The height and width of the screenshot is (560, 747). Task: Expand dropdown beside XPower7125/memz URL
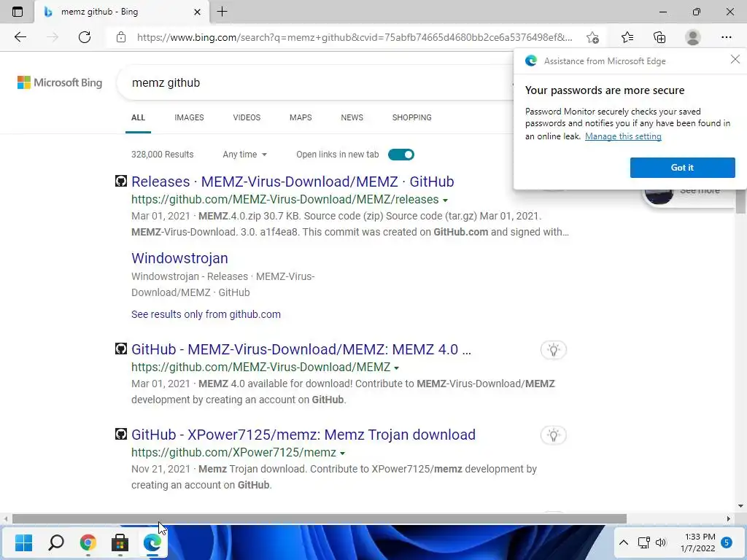coord(342,454)
